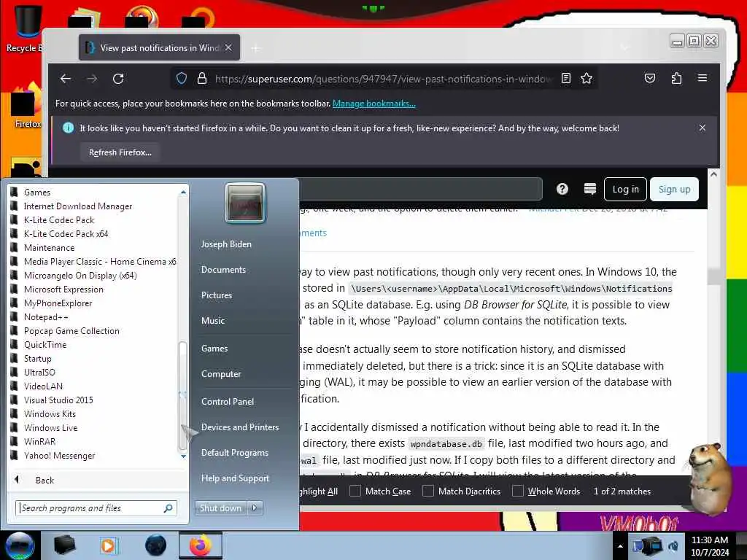Open Default Programs from Start menu
The image size is (747, 560).
(235, 453)
